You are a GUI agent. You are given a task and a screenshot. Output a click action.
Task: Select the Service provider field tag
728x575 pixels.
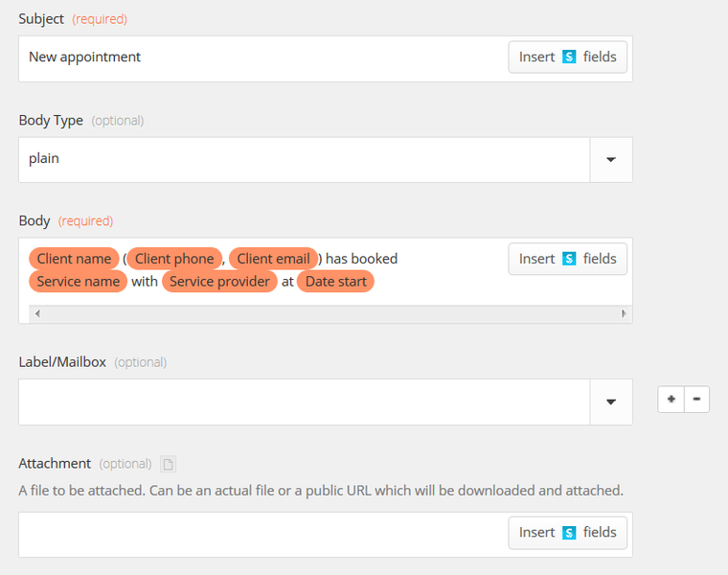219,282
